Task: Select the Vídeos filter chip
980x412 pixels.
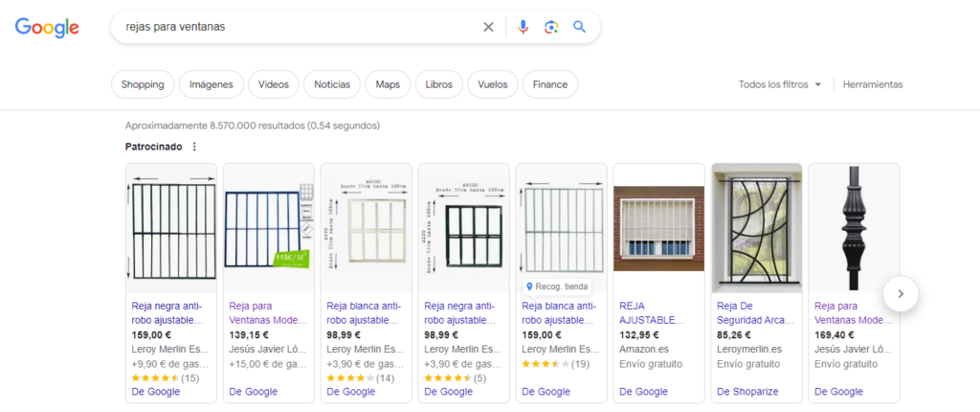Action: pos(273,84)
